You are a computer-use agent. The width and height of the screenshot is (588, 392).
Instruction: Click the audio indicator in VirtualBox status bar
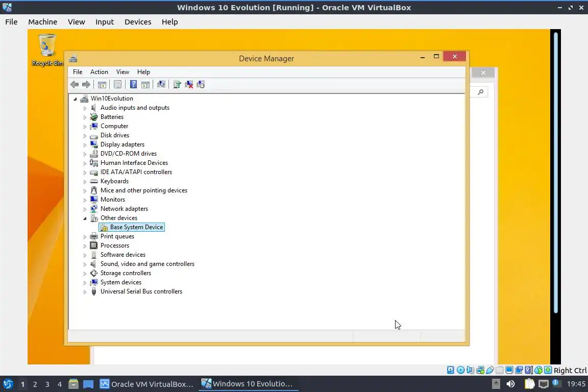[470, 370]
